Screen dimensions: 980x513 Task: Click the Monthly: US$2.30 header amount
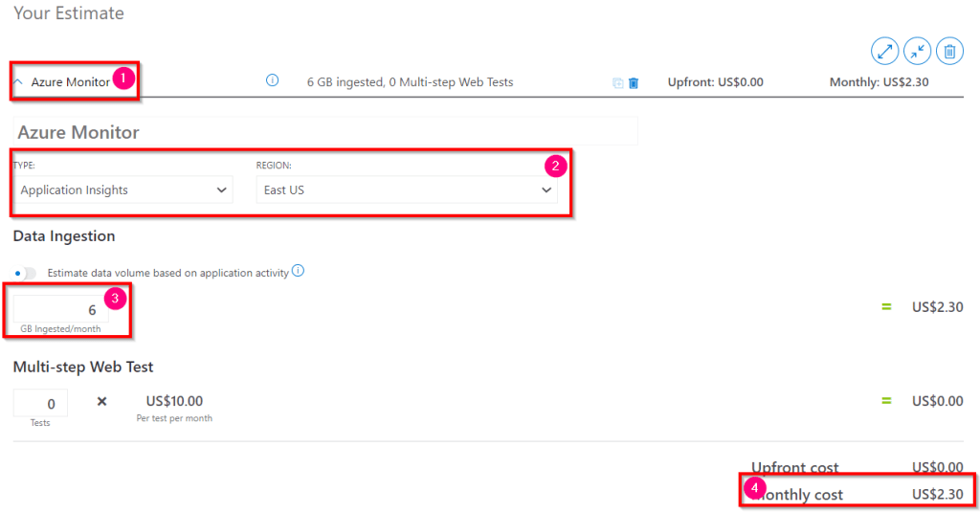[x=880, y=82]
